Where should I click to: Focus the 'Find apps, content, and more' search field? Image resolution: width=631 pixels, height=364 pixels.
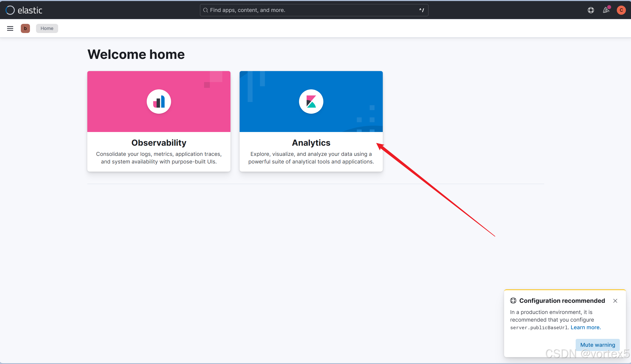point(314,10)
